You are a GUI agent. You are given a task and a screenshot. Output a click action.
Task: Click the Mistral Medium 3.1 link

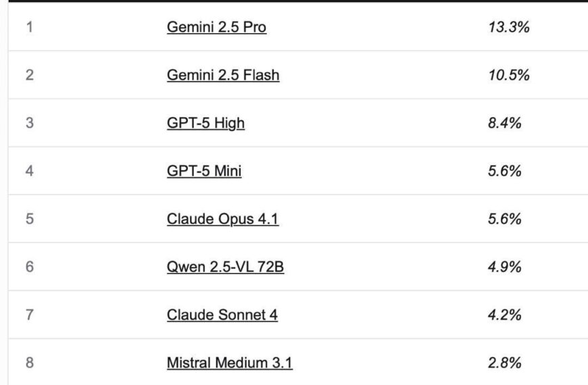[229, 363]
